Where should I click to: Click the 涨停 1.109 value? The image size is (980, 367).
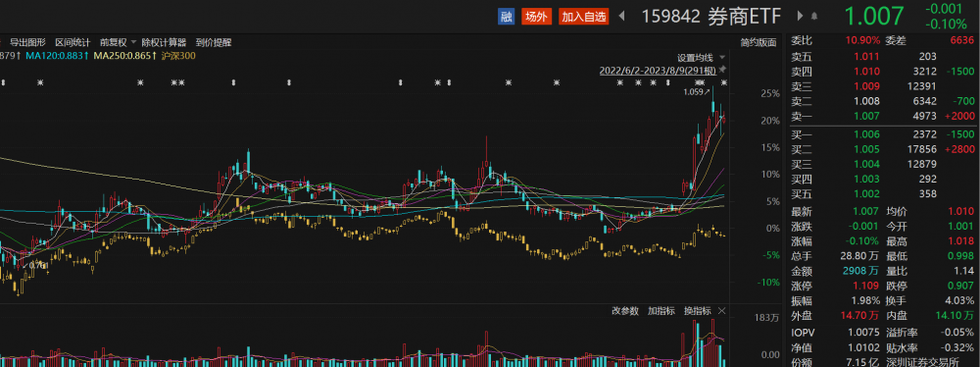pos(867,287)
